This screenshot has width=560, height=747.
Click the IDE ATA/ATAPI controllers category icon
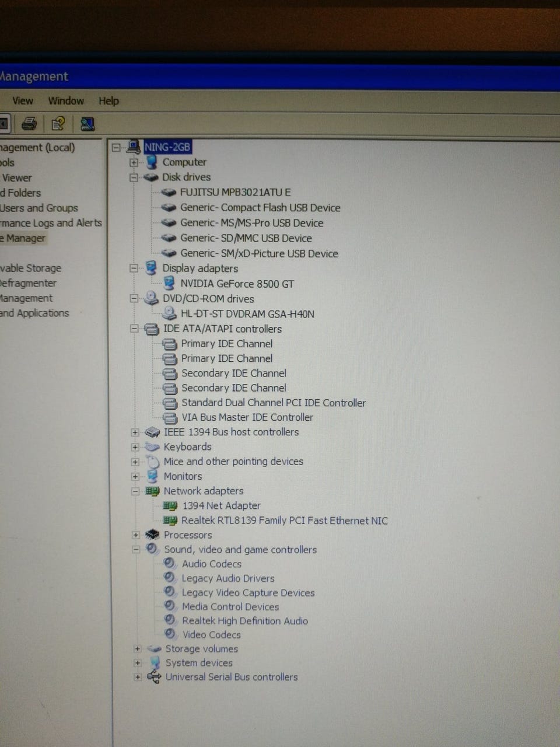pyautogui.click(x=152, y=329)
